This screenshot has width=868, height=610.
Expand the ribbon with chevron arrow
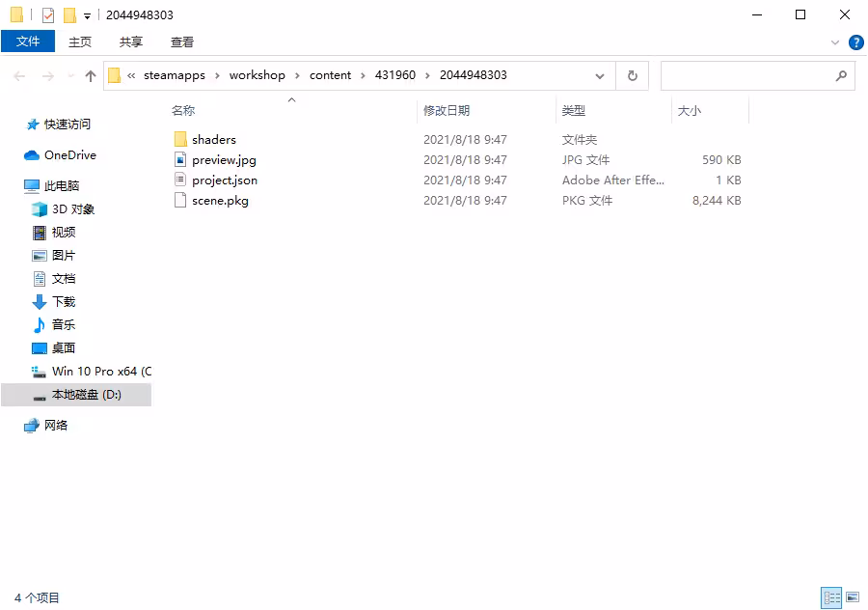835,42
